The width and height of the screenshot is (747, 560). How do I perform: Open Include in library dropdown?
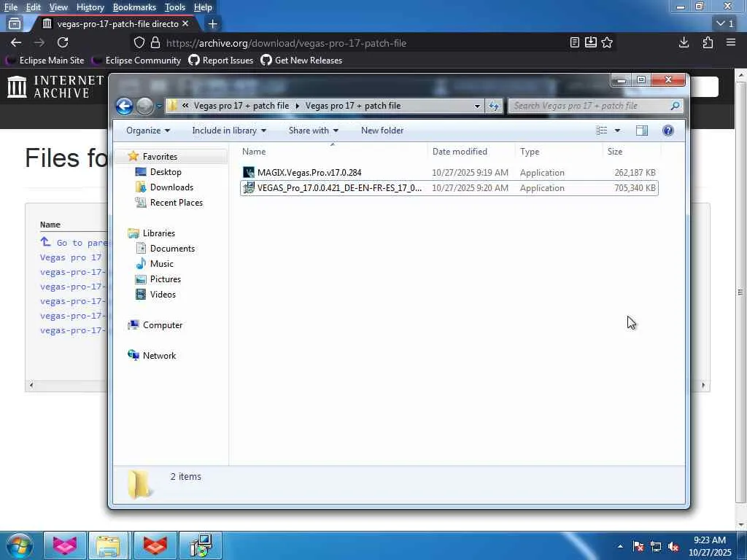click(229, 131)
